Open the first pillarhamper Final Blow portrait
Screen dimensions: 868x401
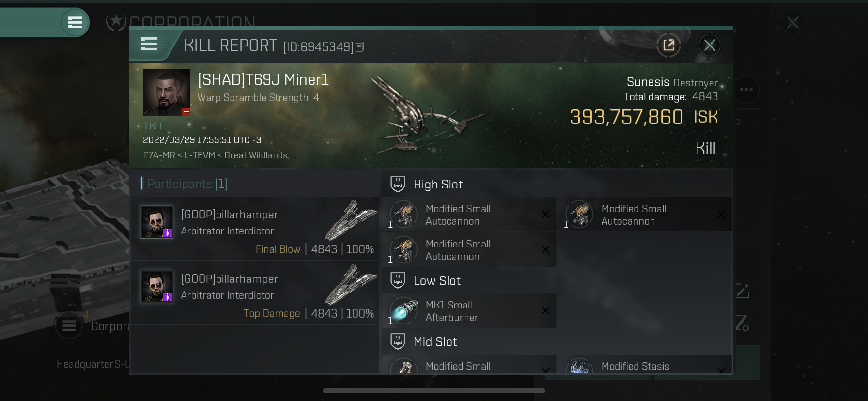coord(156,222)
